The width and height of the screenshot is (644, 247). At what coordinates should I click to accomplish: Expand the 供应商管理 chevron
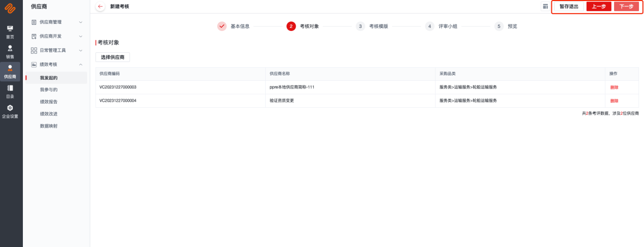click(81, 22)
